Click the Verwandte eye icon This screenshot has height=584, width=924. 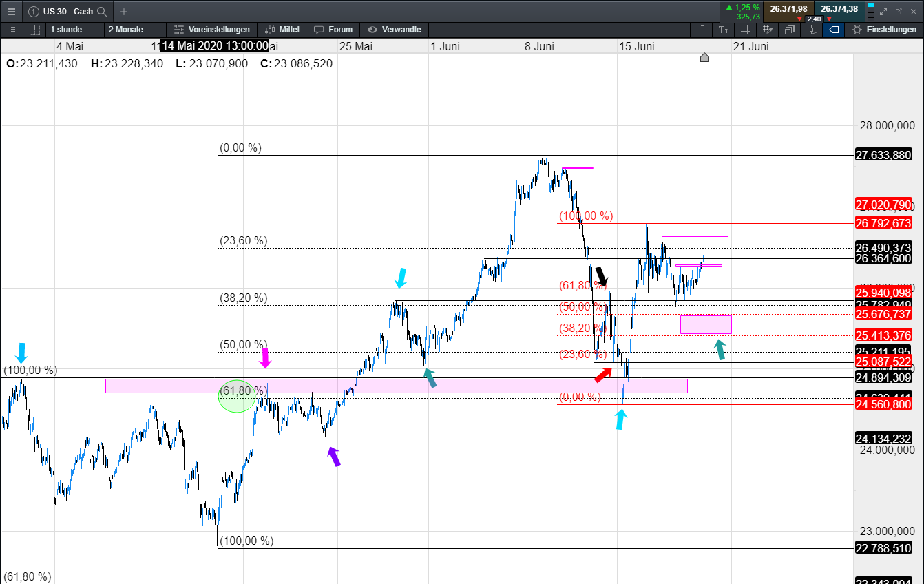[372, 30]
